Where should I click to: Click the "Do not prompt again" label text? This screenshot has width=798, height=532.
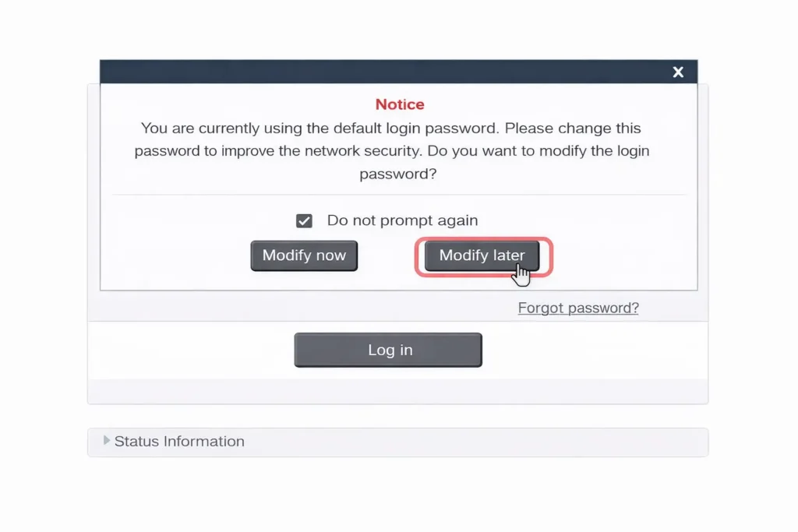(x=402, y=220)
